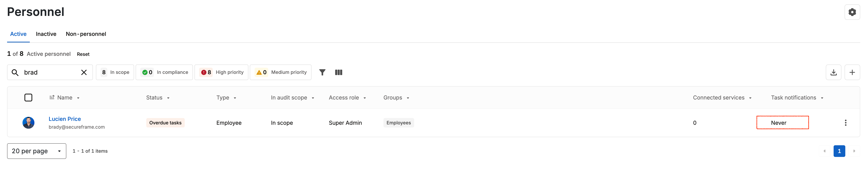Click Lucien Price's avatar picture
The width and height of the screenshot is (868, 170).
(28, 123)
